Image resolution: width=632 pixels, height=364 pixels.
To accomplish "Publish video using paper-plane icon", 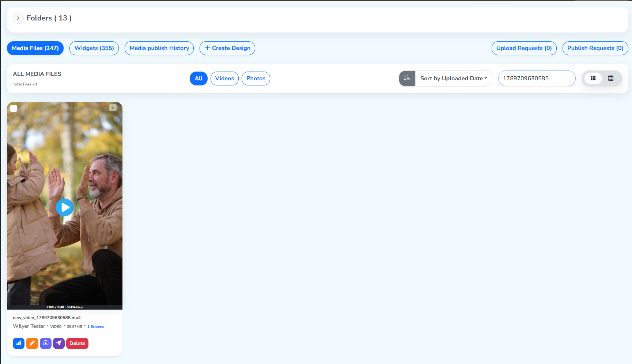I will tap(59, 343).
